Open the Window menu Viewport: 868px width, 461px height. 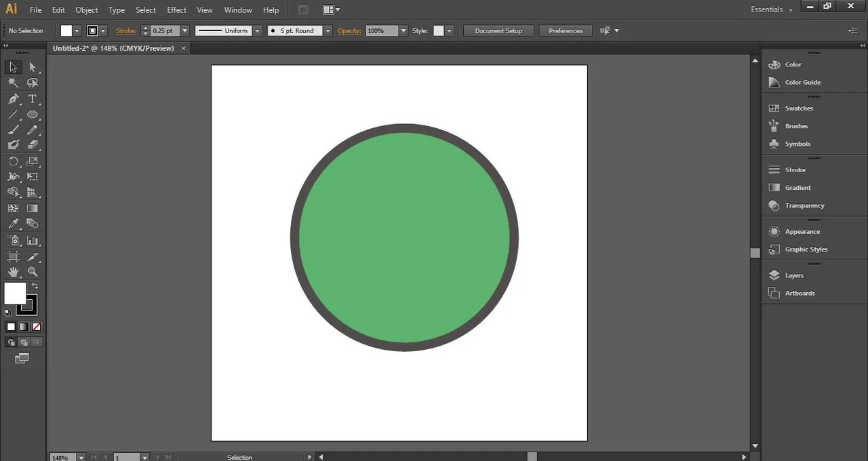[x=238, y=10]
